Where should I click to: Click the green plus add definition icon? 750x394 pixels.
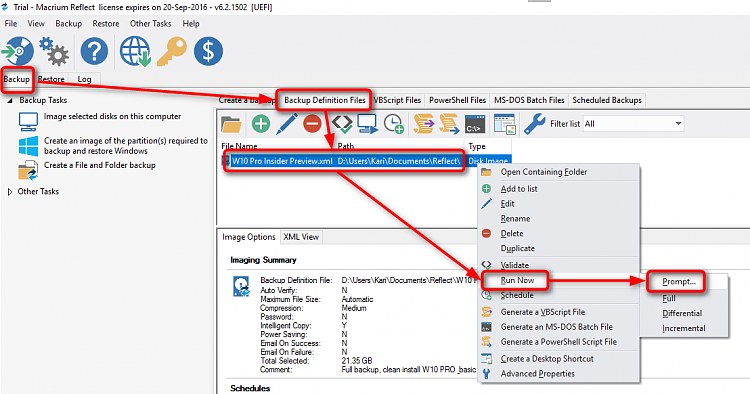click(x=261, y=124)
